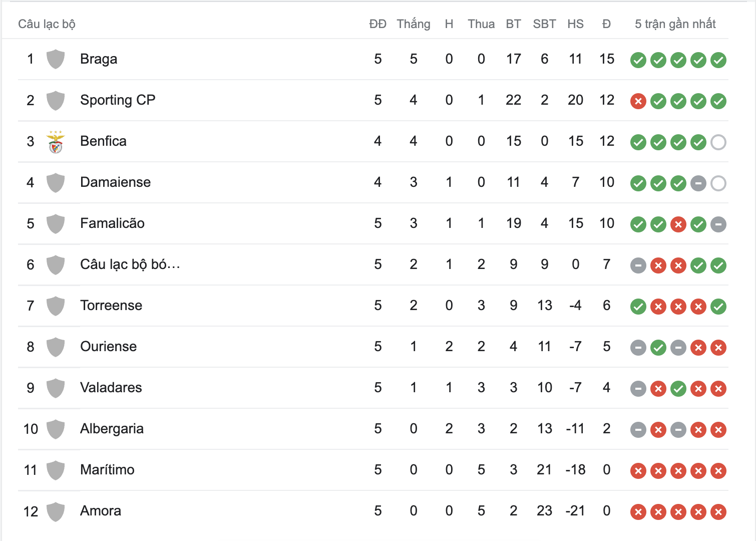This screenshot has width=756, height=541.
Task: Click Damaiense's grey draw icon
Action: click(698, 183)
